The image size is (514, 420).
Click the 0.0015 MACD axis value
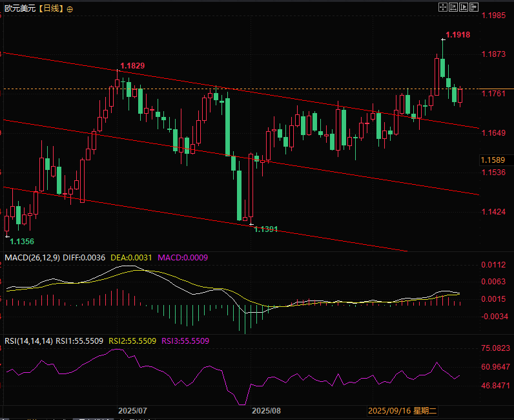point(493,299)
